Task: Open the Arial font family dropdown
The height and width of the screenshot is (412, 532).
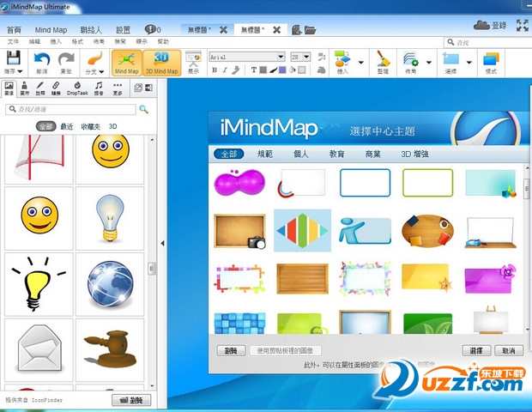Action: [x=281, y=57]
